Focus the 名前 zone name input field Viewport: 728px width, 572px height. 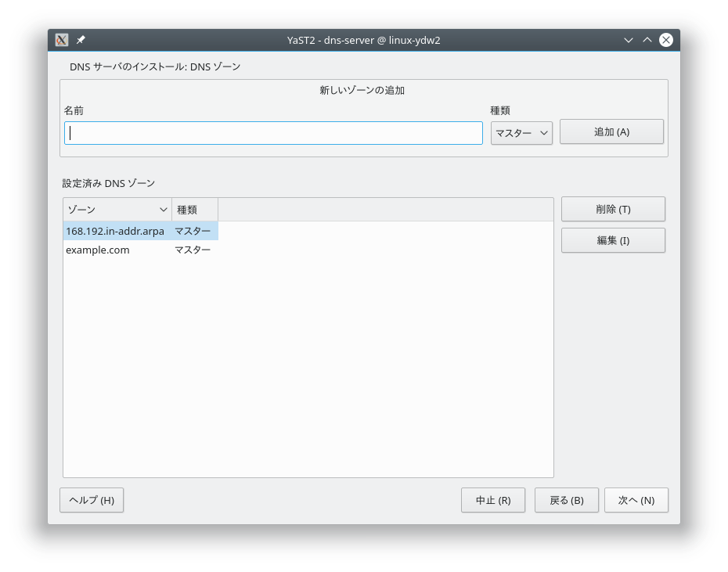[x=273, y=133]
